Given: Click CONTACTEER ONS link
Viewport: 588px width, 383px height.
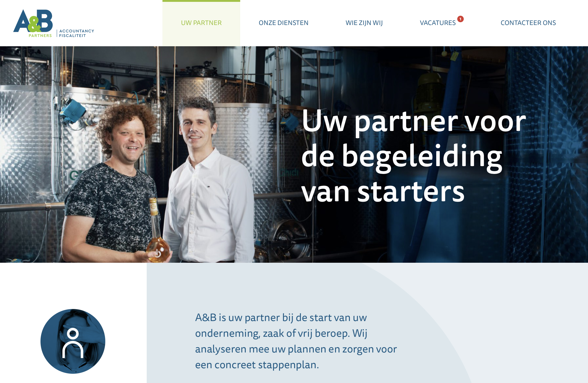Looking at the screenshot, I should (x=528, y=23).
